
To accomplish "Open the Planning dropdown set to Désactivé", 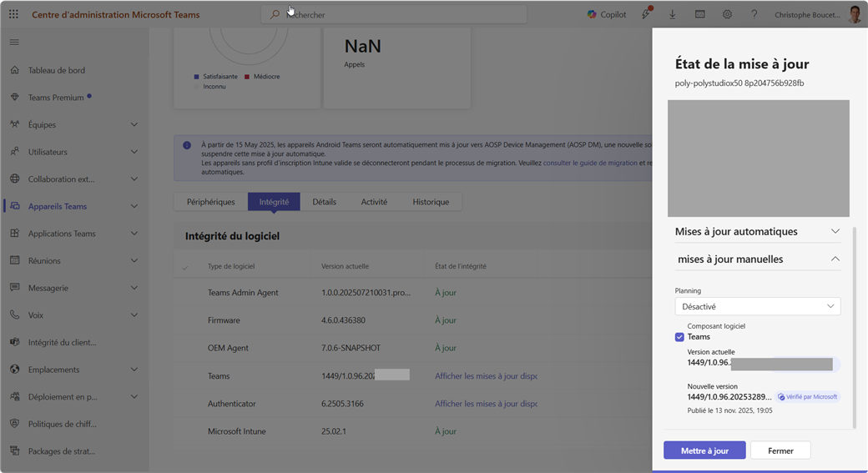I will click(757, 306).
